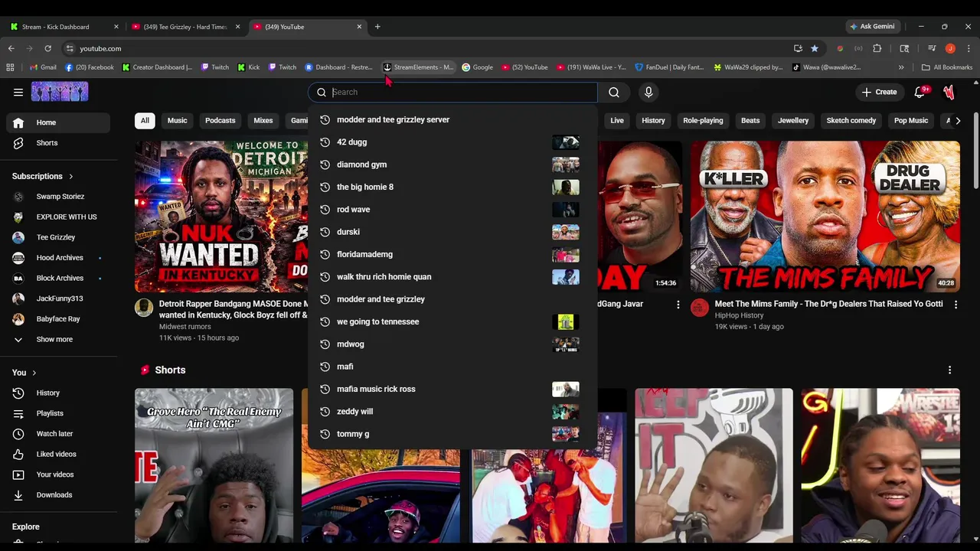Choose the 'we going to tennessee' suggestion
This screenshot has height=551, width=980.
click(452, 322)
